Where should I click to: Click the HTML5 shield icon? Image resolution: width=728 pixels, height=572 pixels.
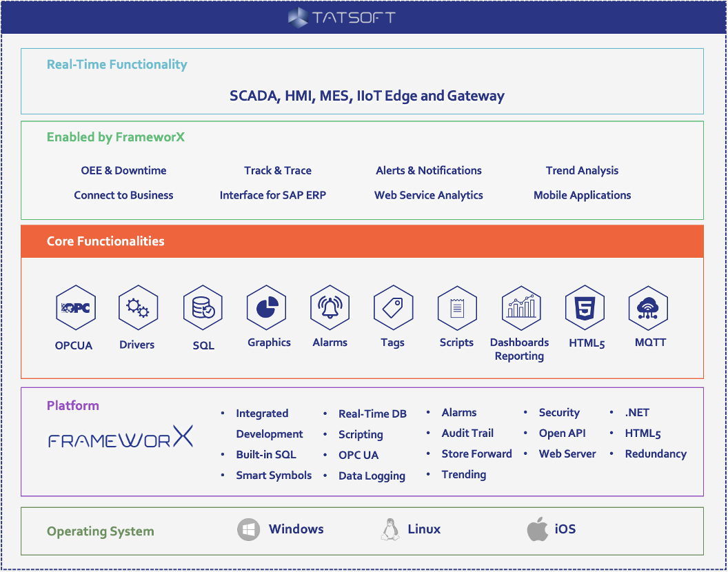click(585, 307)
